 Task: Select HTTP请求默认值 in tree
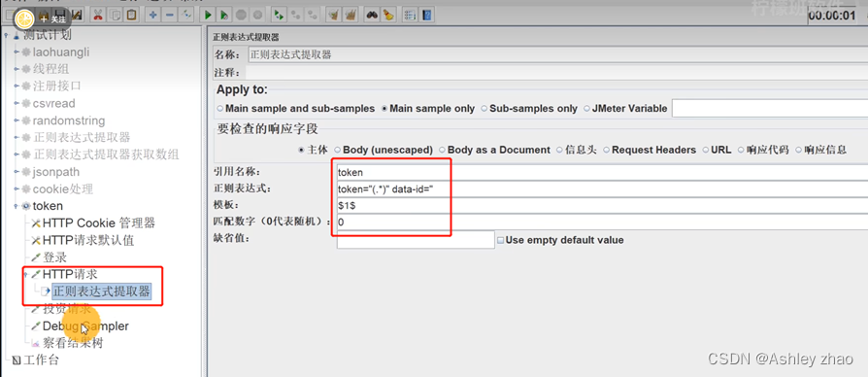point(88,240)
